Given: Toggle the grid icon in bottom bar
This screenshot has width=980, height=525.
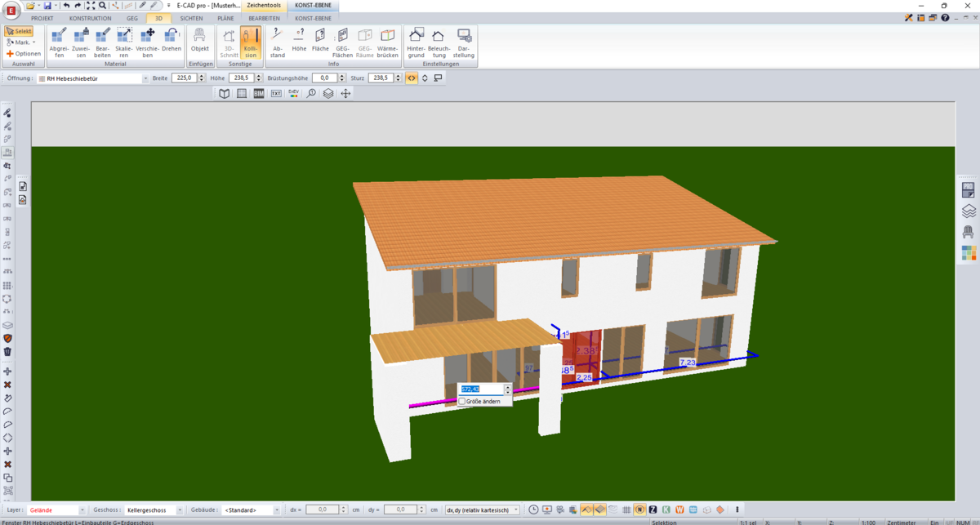Looking at the screenshot, I should [626, 510].
